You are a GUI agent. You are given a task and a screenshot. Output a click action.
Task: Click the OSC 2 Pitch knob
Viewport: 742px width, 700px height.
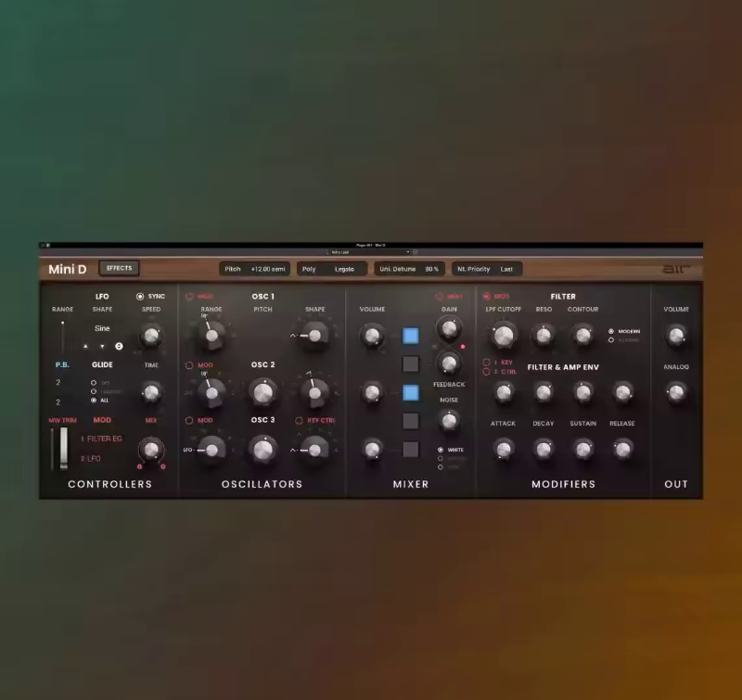[263, 392]
